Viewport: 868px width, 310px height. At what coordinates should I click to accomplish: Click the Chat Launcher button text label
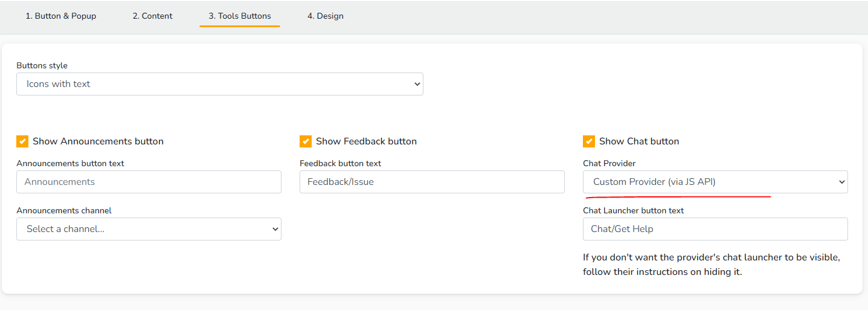click(x=633, y=210)
